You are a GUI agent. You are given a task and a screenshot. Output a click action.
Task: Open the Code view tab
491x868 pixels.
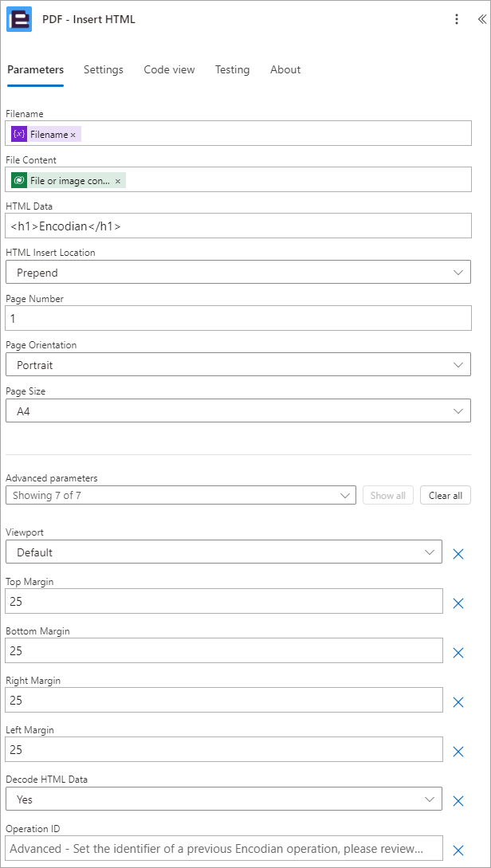tap(170, 70)
